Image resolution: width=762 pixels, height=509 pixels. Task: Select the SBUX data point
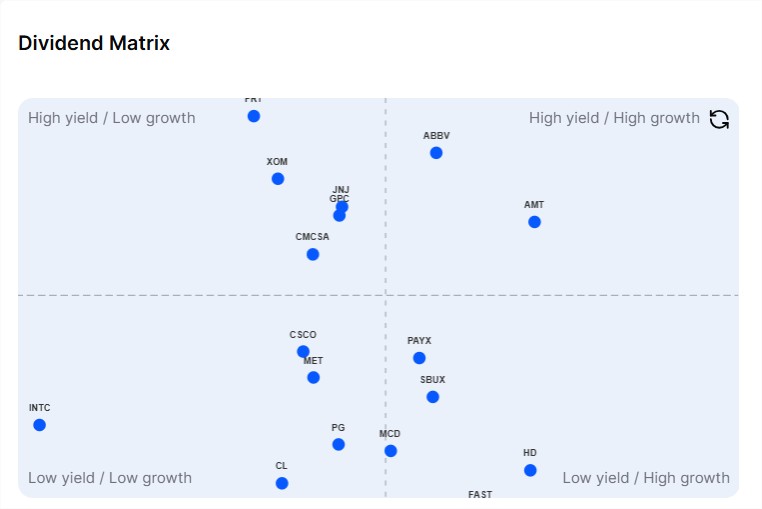pyautogui.click(x=433, y=397)
